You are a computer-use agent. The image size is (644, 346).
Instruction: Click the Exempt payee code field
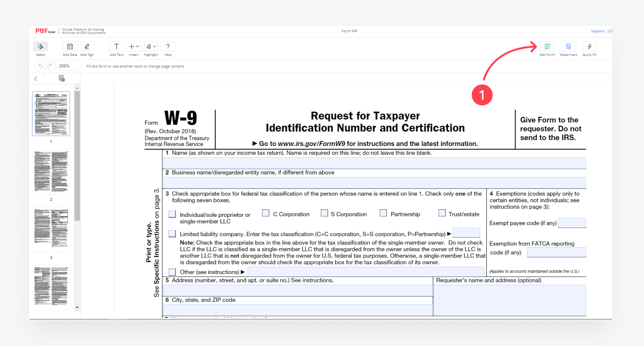pyautogui.click(x=572, y=223)
